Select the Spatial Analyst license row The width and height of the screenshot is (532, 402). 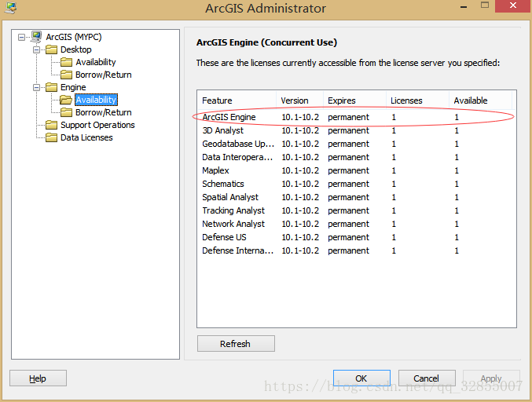coord(356,197)
